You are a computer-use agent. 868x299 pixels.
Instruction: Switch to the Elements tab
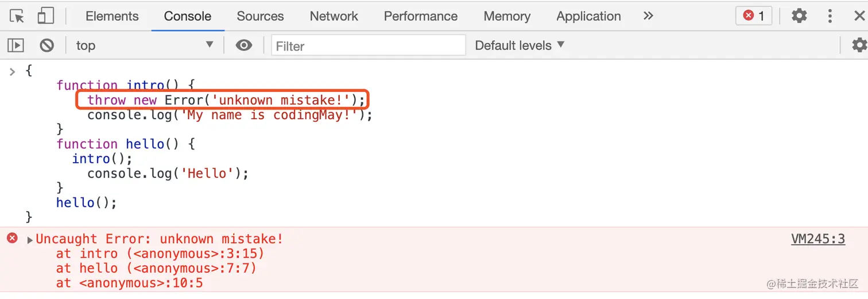[112, 16]
